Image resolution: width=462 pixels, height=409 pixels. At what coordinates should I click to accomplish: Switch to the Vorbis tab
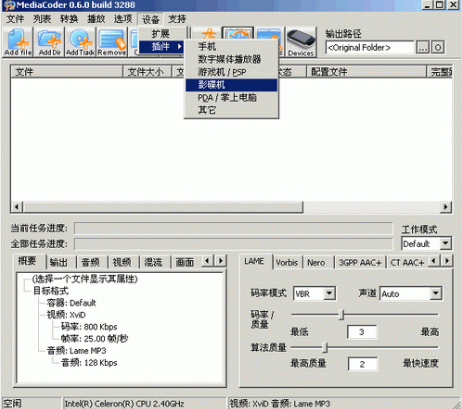(x=287, y=263)
